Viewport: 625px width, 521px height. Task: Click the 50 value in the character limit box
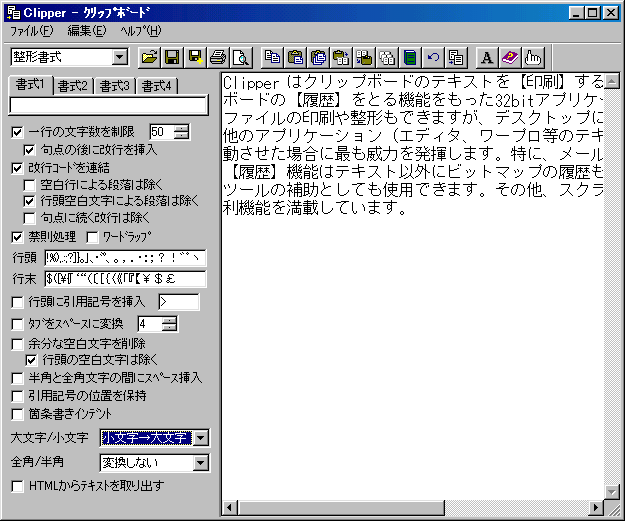click(157, 132)
